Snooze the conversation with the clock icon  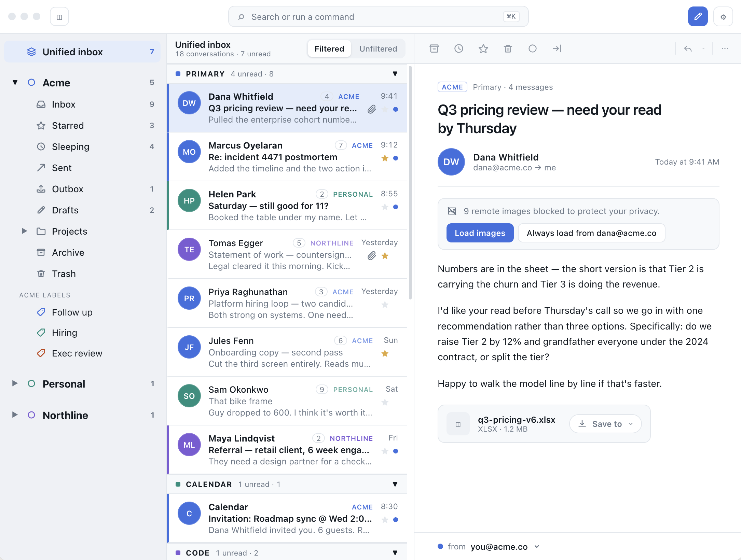pyautogui.click(x=458, y=48)
